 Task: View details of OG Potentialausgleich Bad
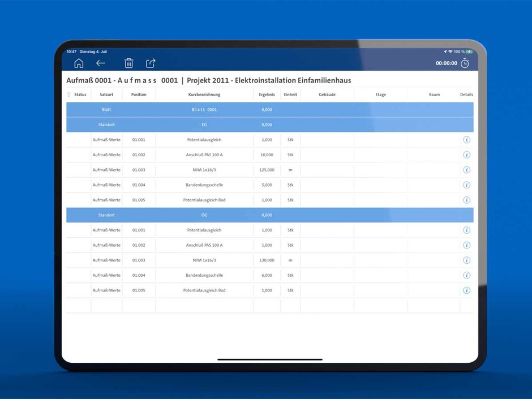click(466, 290)
